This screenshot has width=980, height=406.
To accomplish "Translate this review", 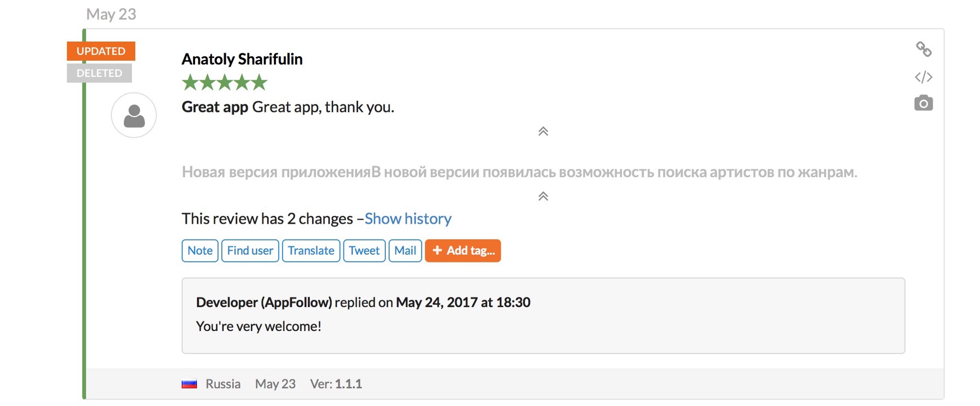I will [x=311, y=251].
